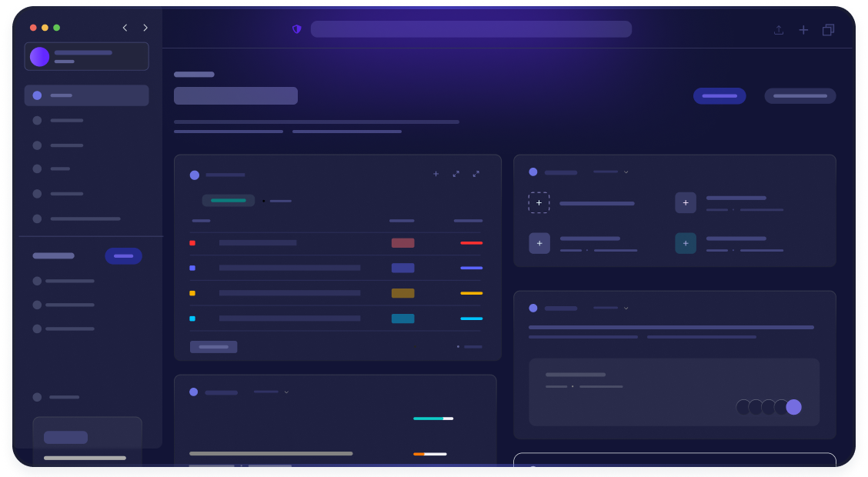Click the teal-colored plus tile
The height and width of the screenshot is (477, 868).
coord(685,243)
